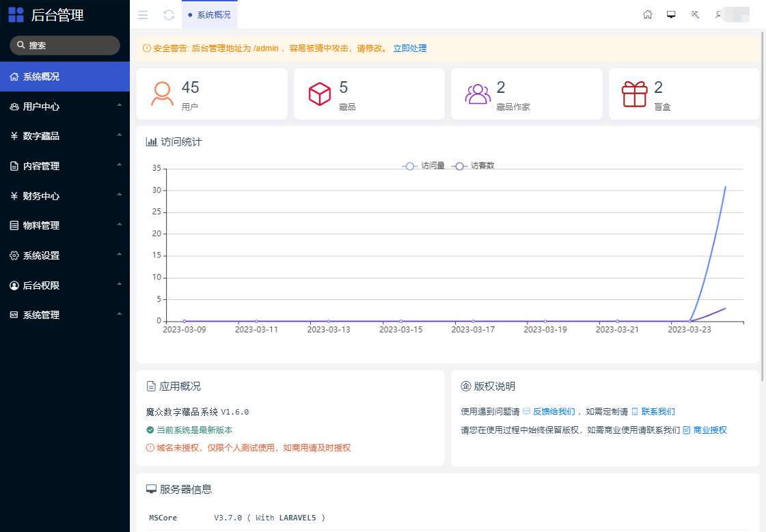
Task: Toggle the sidebar collapse hamburger icon
Action: [143, 15]
